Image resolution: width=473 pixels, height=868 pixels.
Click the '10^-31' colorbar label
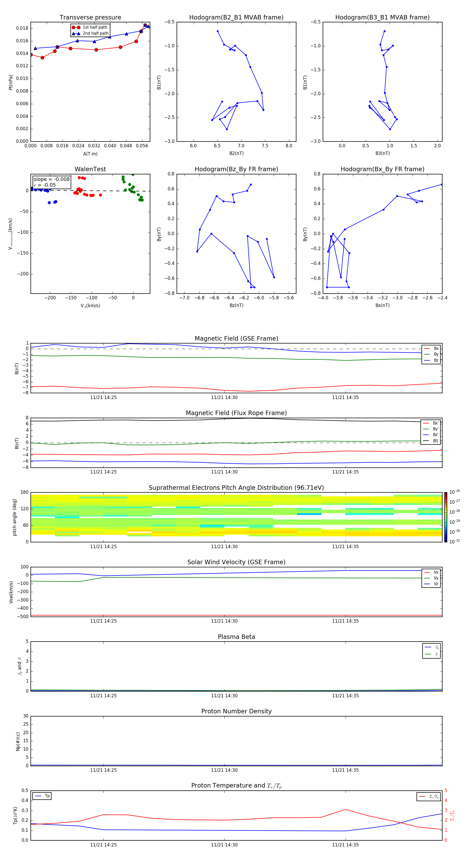click(455, 542)
